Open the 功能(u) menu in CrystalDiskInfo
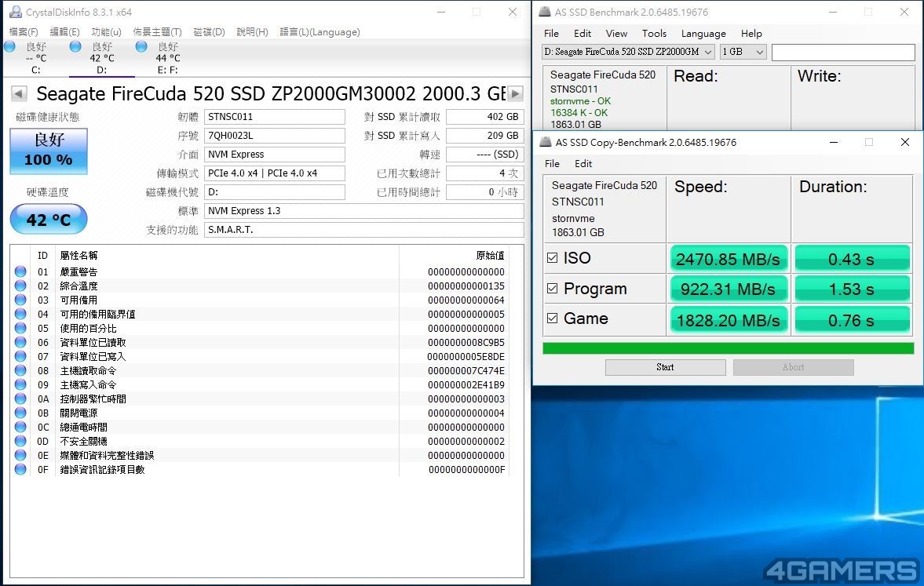 pos(106,32)
